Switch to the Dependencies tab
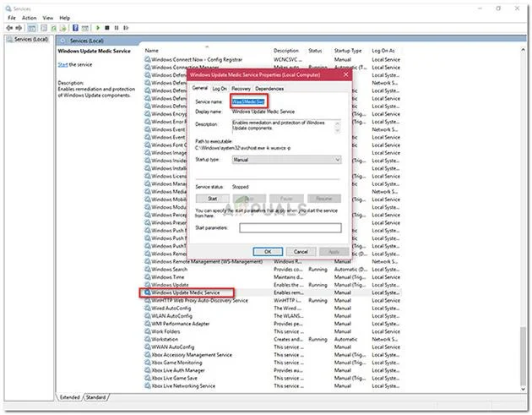The width and height of the screenshot is (532, 415). (x=269, y=89)
